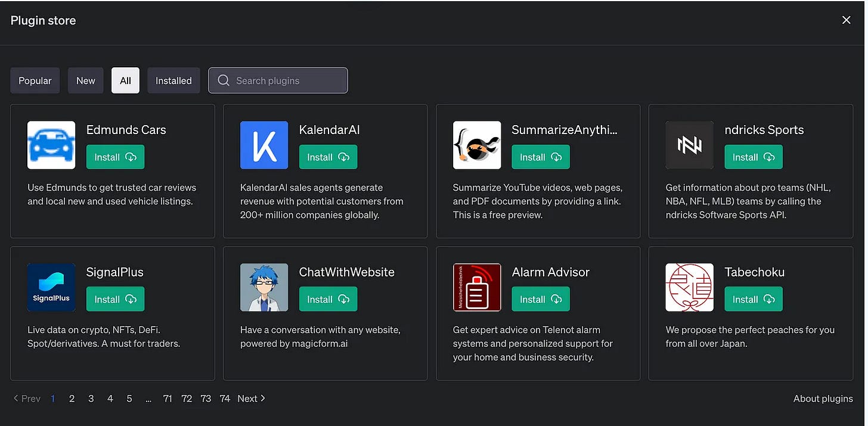This screenshot has width=868, height=426.
Task: Click the Alarm Advisor red logo
Action: (477, 287)
